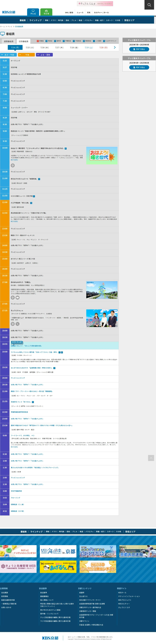156x644 pixels.
Task: Open the 祇園祭 footer link
Action: (82, 593)
